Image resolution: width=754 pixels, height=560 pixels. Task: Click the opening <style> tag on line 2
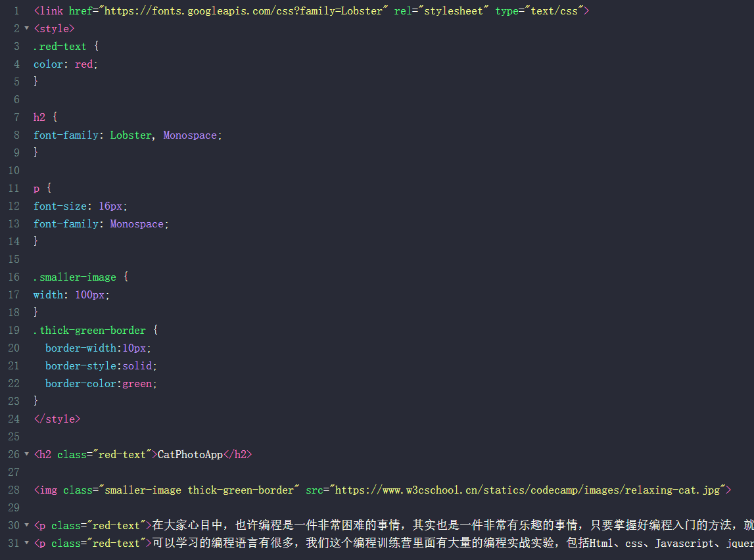[54, 28]
